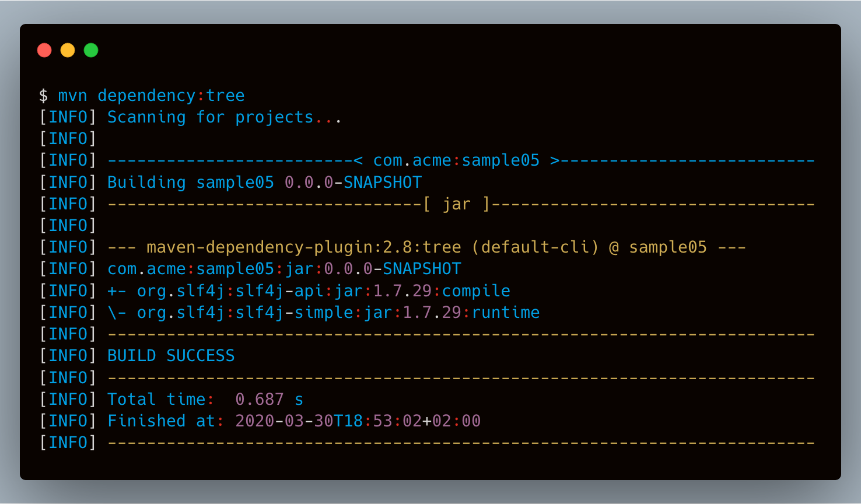This screenshot has height=504, width=861.
Task: Click the '+-' tree branch marker
Action: (117, 291)
